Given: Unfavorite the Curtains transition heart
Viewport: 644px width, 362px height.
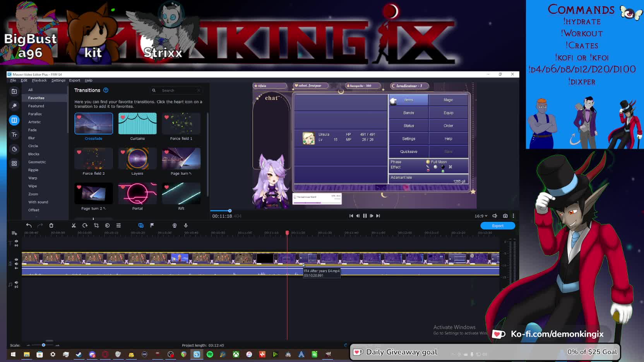Looking at the screenshot, I should click(123, 117).
